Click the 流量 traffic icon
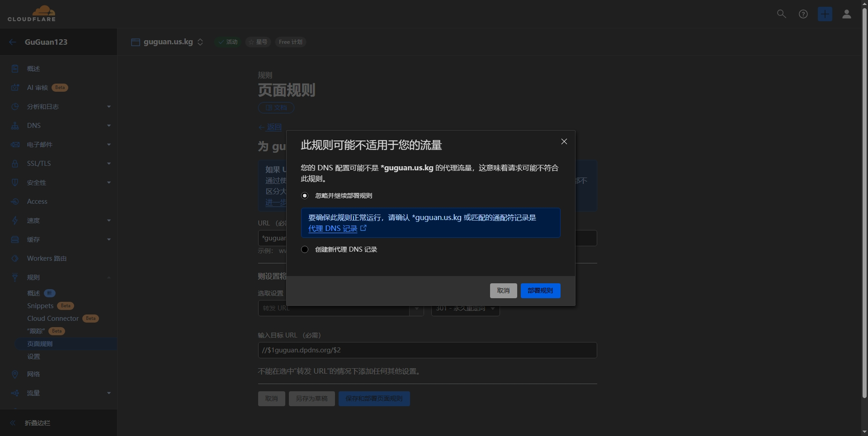The height and width of the screenshot is (436, 868). (15, 393)
